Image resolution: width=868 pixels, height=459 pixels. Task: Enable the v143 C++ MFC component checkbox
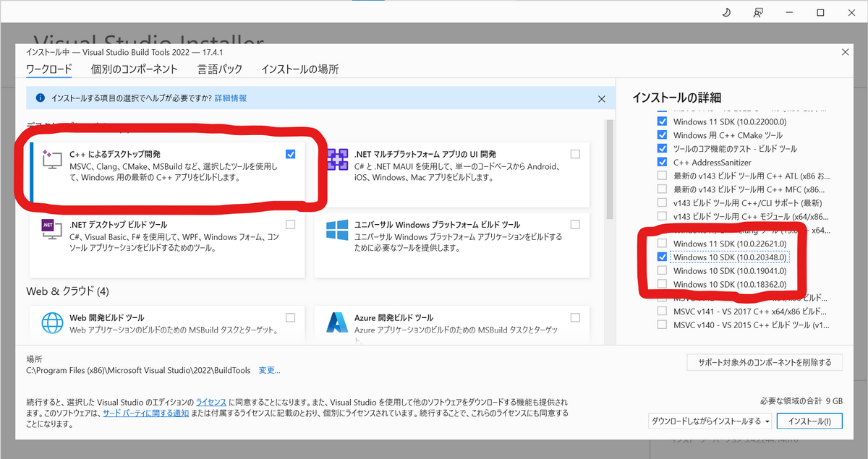pyautogui.click(x=662, y=189)
